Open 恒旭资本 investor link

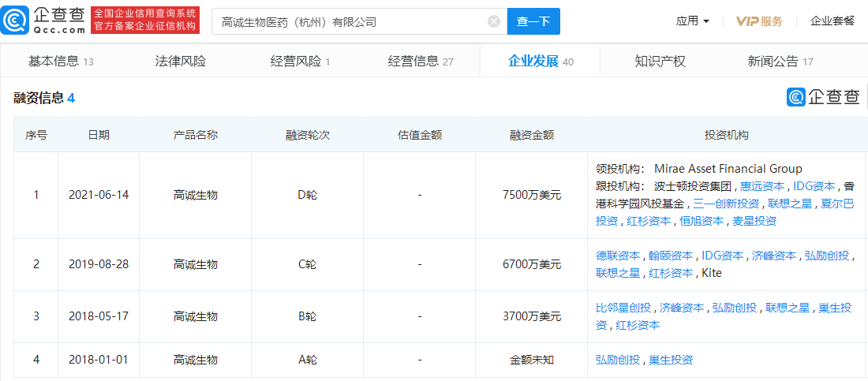click(702, 221)
